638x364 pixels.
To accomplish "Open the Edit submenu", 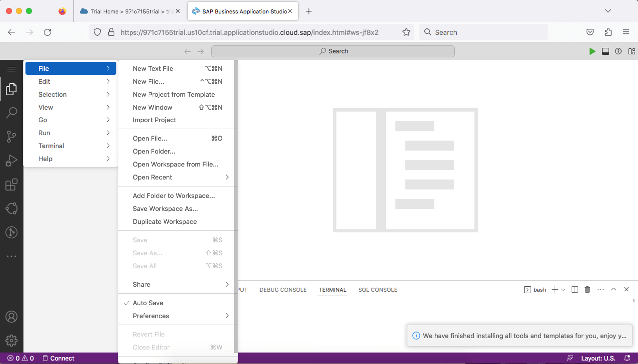I will pyautogui.click(x=71, y=82).
